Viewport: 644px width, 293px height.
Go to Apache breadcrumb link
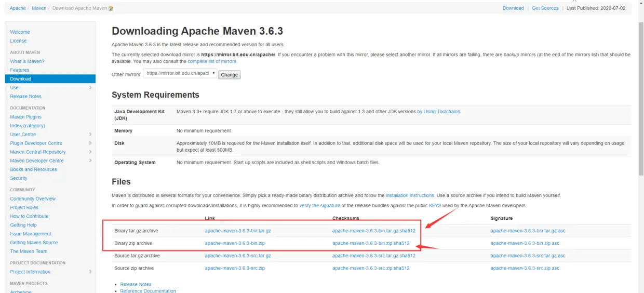18,8
